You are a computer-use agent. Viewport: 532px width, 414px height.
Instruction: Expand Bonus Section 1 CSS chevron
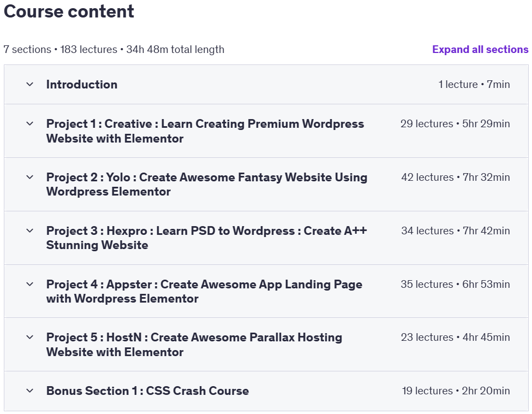[30, 391]
